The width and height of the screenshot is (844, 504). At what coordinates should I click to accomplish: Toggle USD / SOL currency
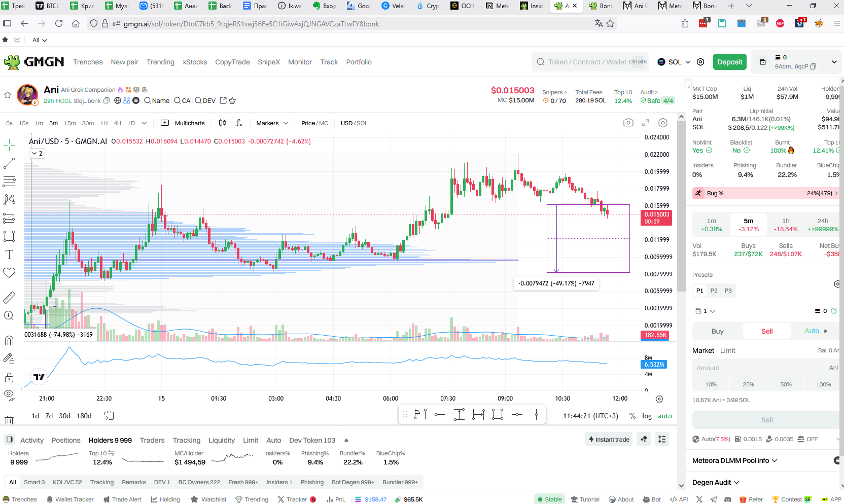pos(354,123)
